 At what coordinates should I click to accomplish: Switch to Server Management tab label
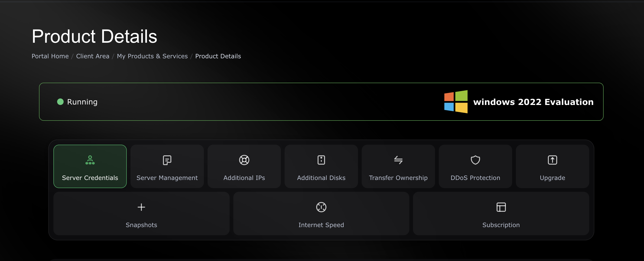coord(167,178)
